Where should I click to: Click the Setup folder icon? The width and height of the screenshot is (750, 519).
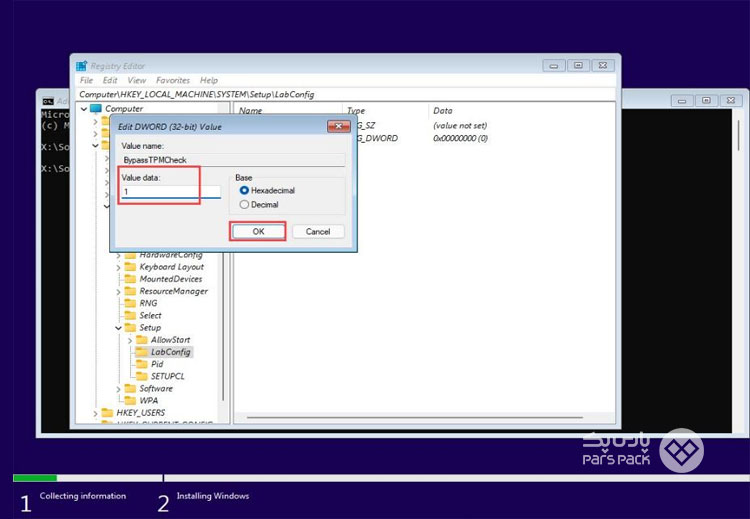(130, 327)
